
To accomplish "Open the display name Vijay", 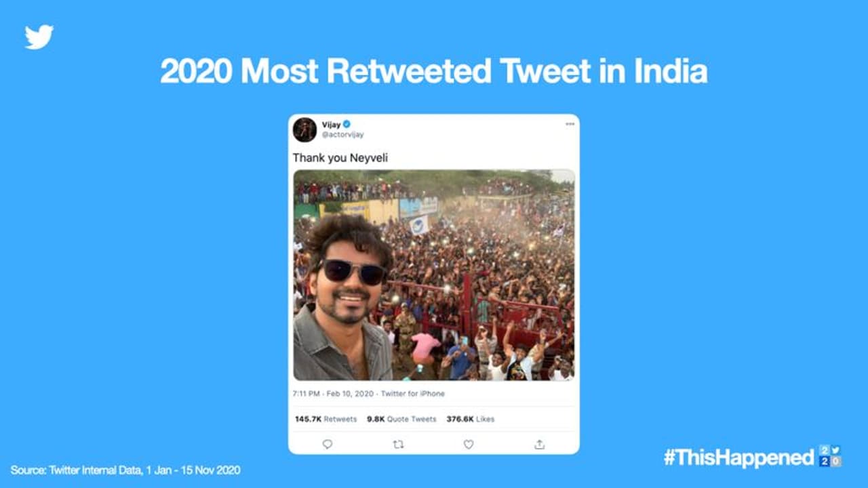I will pos(331,125).
